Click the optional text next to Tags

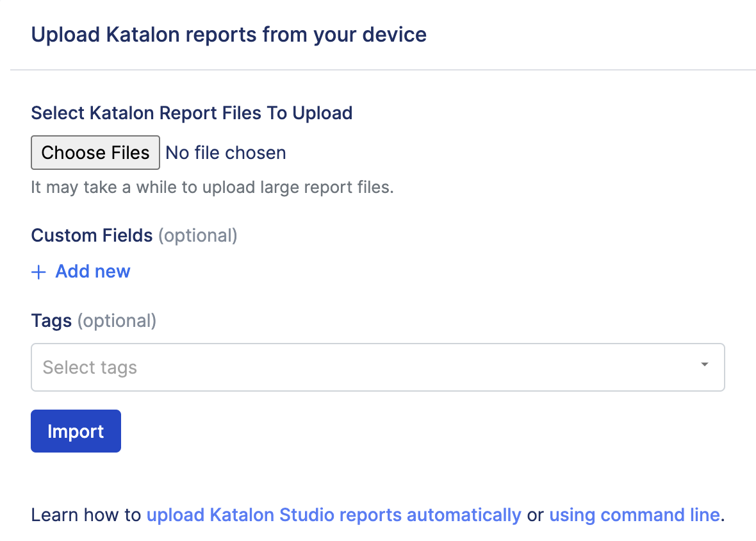(x=117, y=320)
